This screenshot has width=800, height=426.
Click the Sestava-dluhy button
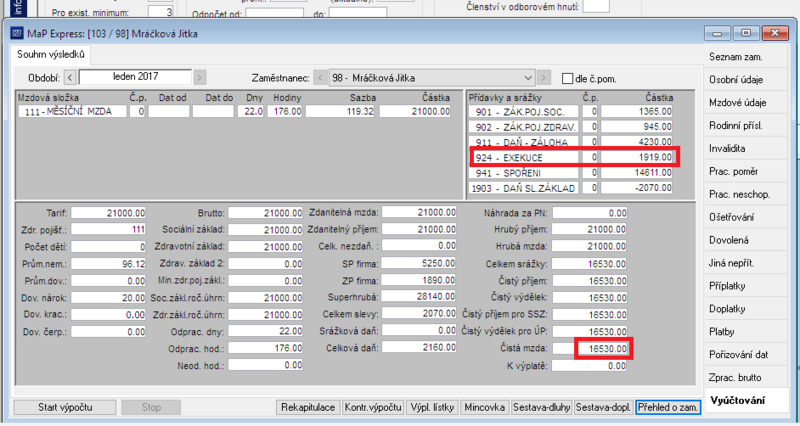click(541, 407)
